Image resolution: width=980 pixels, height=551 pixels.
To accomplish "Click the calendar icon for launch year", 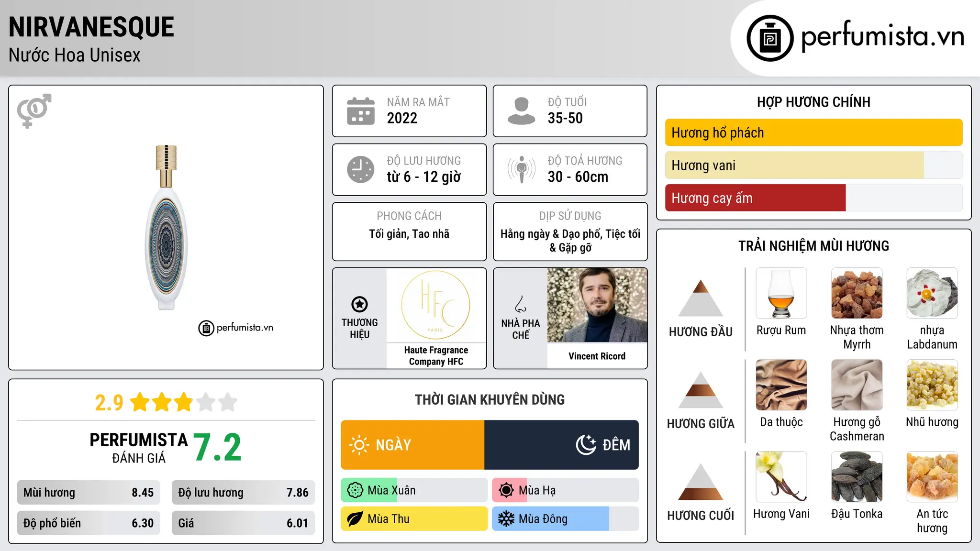I will pyautogui.click(x=361, y=111).
